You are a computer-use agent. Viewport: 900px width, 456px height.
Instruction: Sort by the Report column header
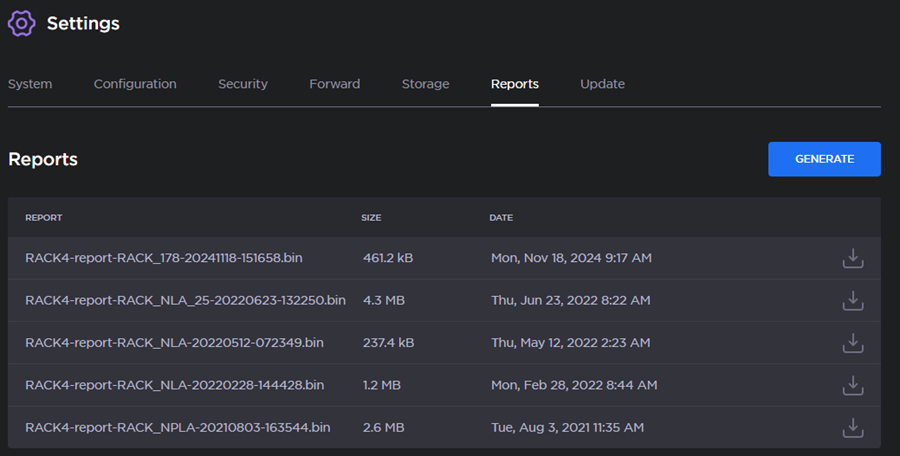pyautogui.click(x=44, y=217)
